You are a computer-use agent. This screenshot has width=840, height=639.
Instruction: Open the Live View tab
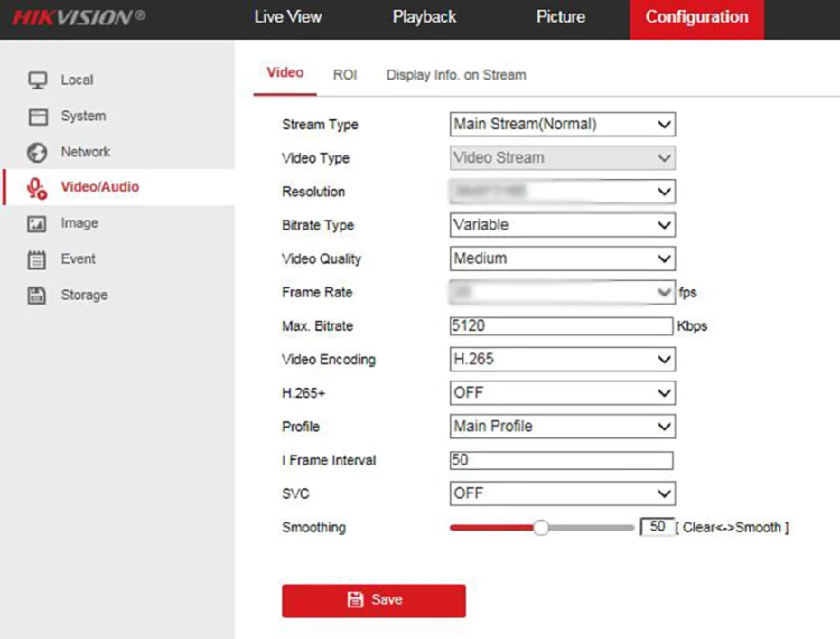[288, 17]
